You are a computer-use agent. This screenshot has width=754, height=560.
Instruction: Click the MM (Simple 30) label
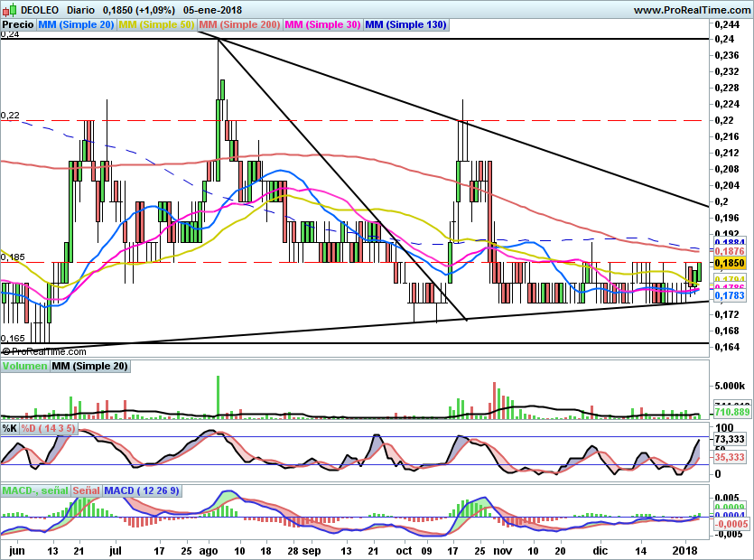tap(323, 25)
